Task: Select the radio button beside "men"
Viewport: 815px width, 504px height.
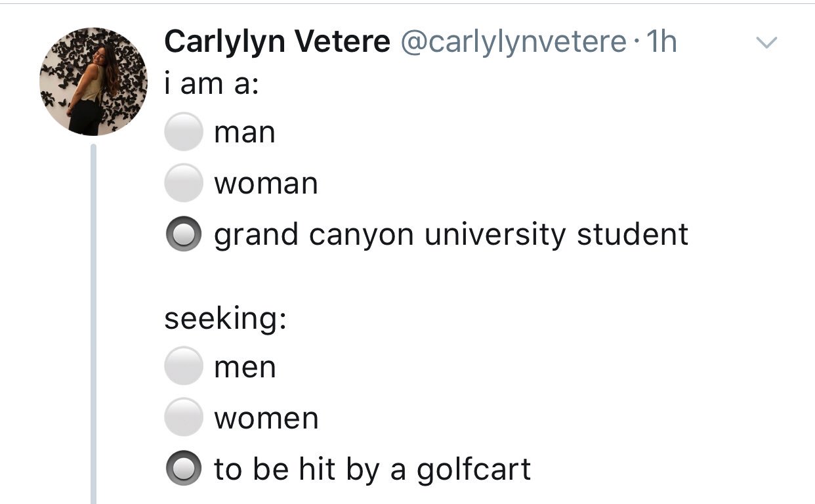Action: click(x=182, y=366)
